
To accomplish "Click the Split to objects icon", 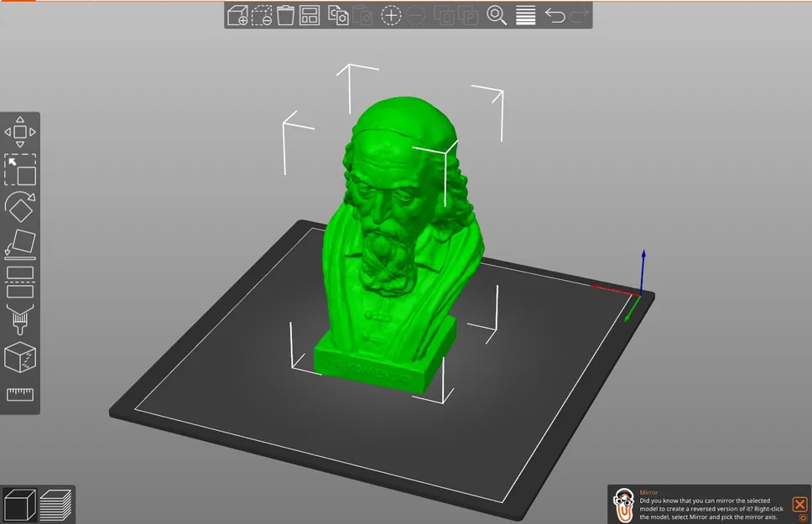I will click(x=445, y=16).
